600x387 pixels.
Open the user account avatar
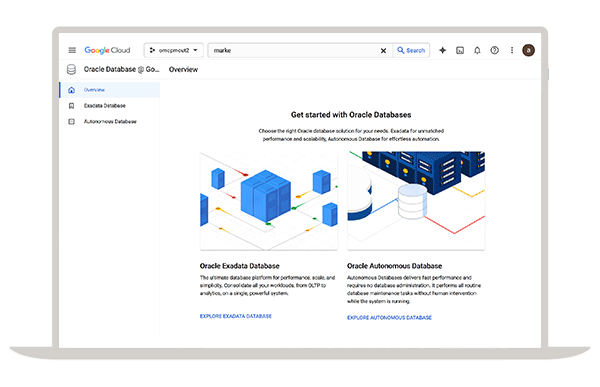point(528,50)
